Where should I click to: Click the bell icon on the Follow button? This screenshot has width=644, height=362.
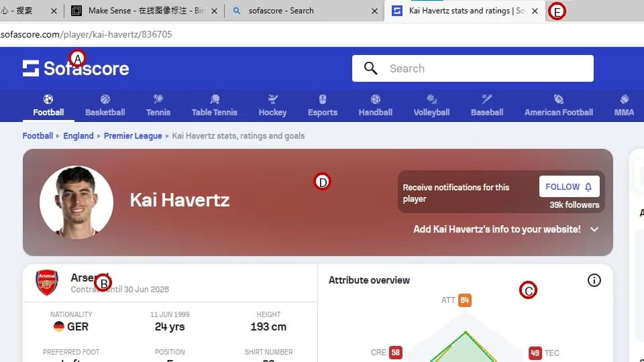pos(588,187)
